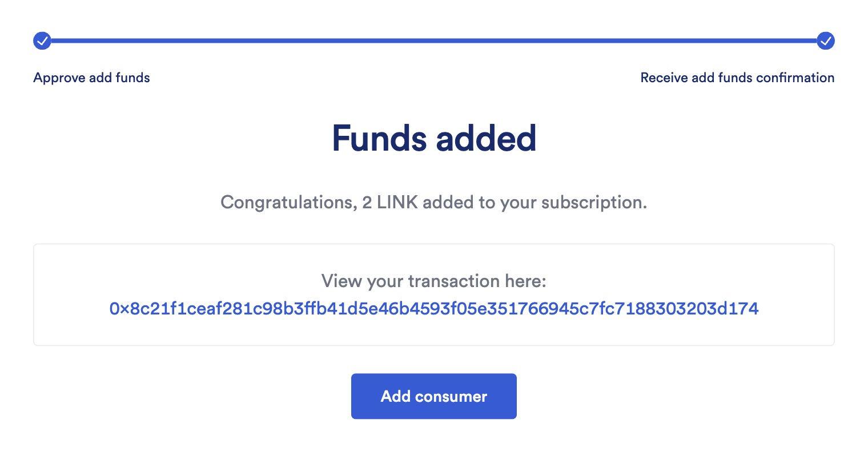
Task: Click the 'Funds added' heading
Action: click(x=434, y=138)
